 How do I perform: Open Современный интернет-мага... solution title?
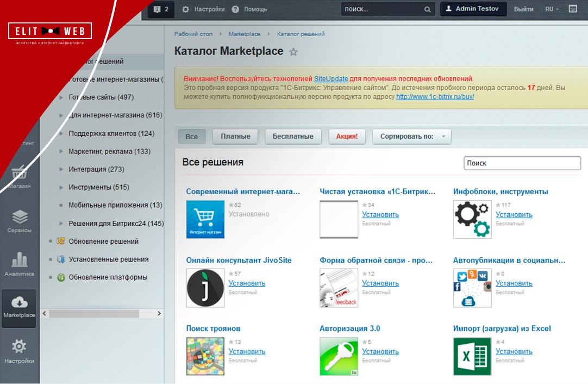click(243, 191)
